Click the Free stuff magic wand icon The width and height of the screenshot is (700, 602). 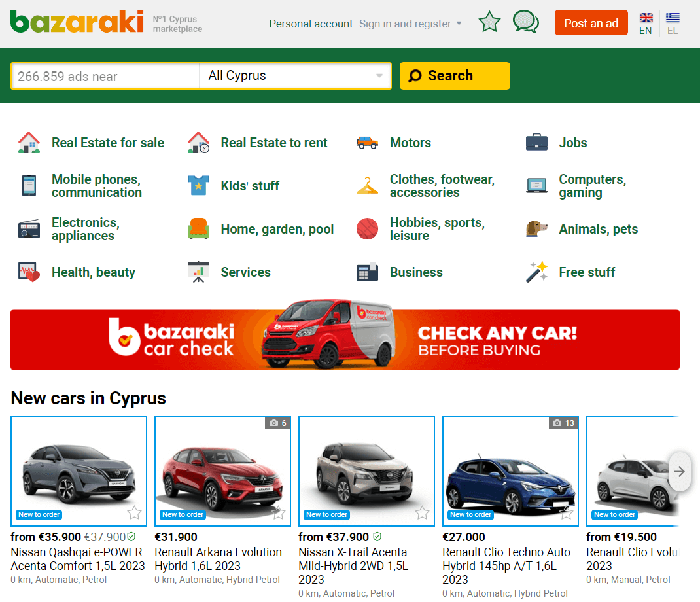[536, 272]
